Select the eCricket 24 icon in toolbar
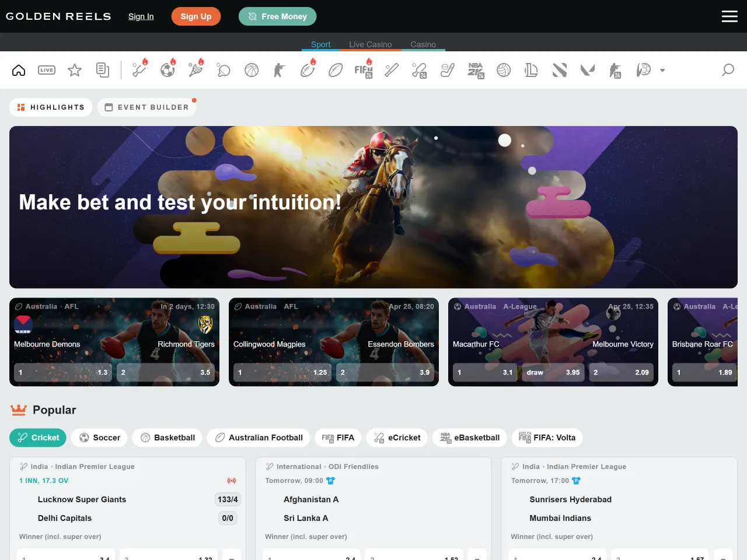The width and height of the screenshot is (747, 560). pyautogui.click(x=420, y=71)
